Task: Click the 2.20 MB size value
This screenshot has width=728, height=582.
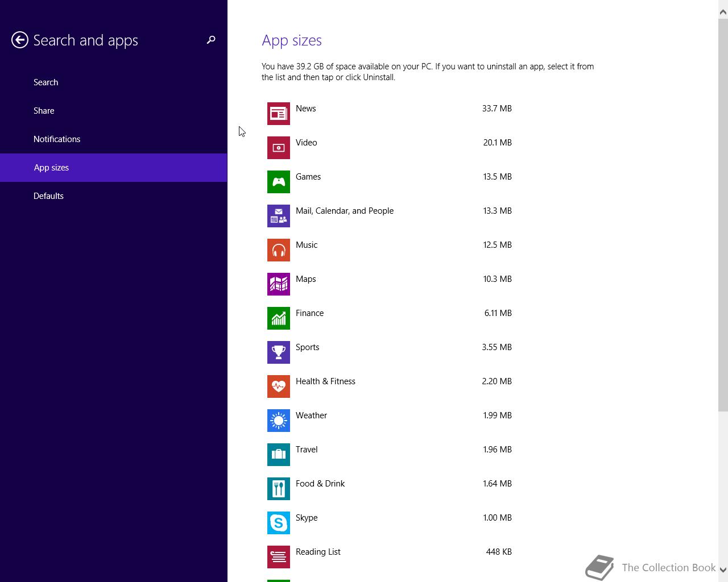Action: 497,381
